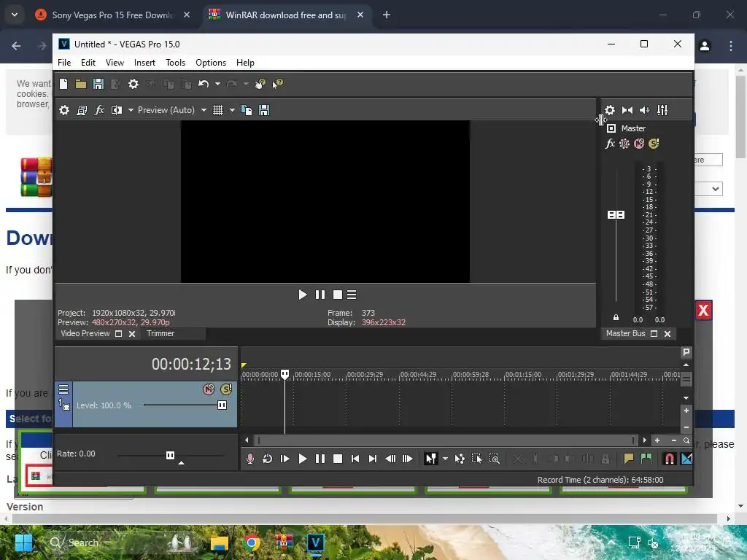Select the Normal Edit tool
Screen dimensions: 747x560
[430, 459]
